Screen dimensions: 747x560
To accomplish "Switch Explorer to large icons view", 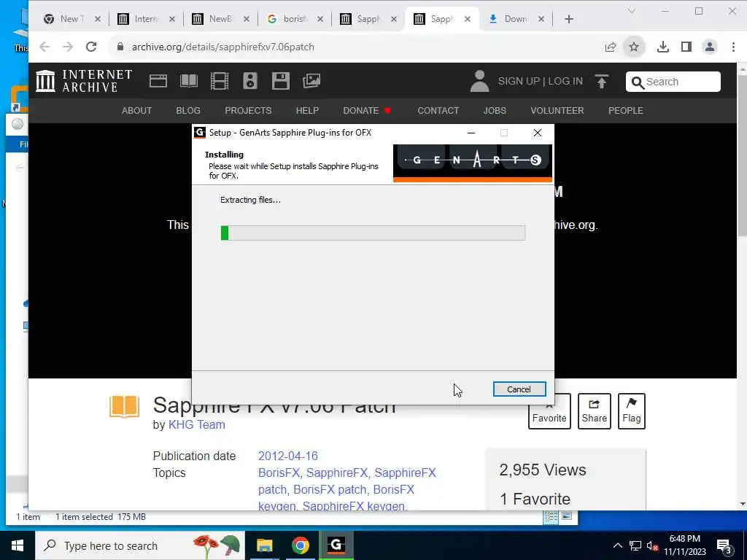I will pos(566,516).
